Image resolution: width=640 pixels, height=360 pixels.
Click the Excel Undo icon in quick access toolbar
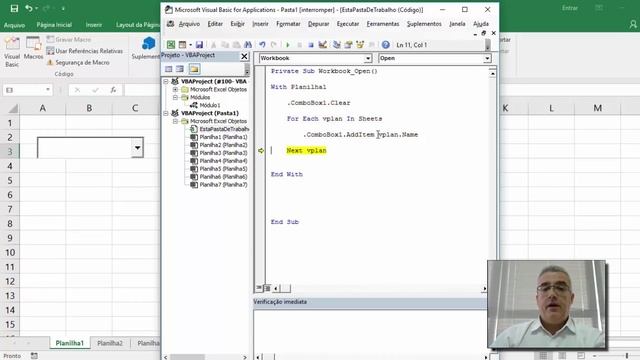pyautogui.click(x=29, y=8)
